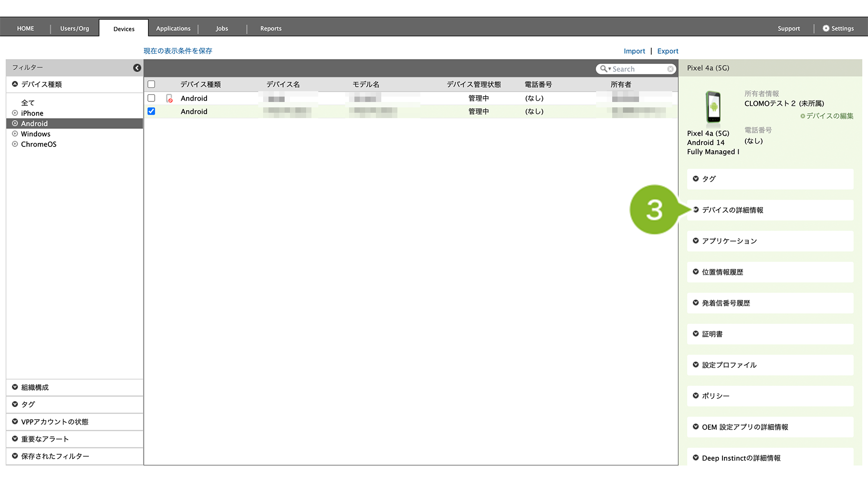This screenshot has width=868, height=488.
Task: Select the iPhone device type filter
Action: tap(32, 113)
